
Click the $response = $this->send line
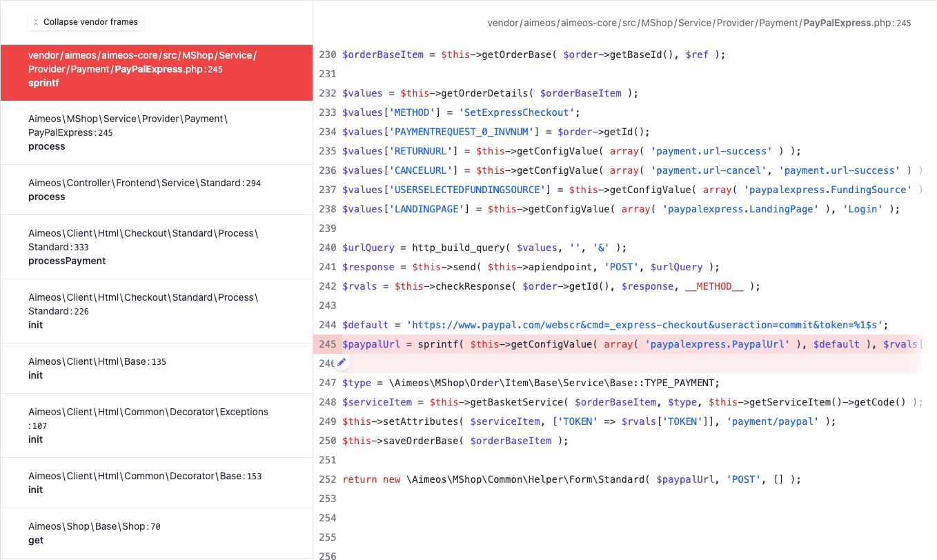(531, 267)
